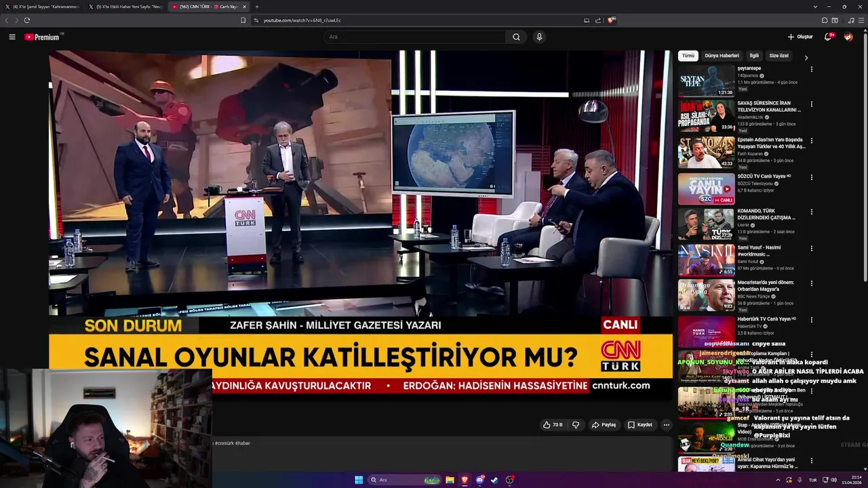Open Habertürk TV Canlı Yayını video title
868x488 pixels.
pos(766,319)
